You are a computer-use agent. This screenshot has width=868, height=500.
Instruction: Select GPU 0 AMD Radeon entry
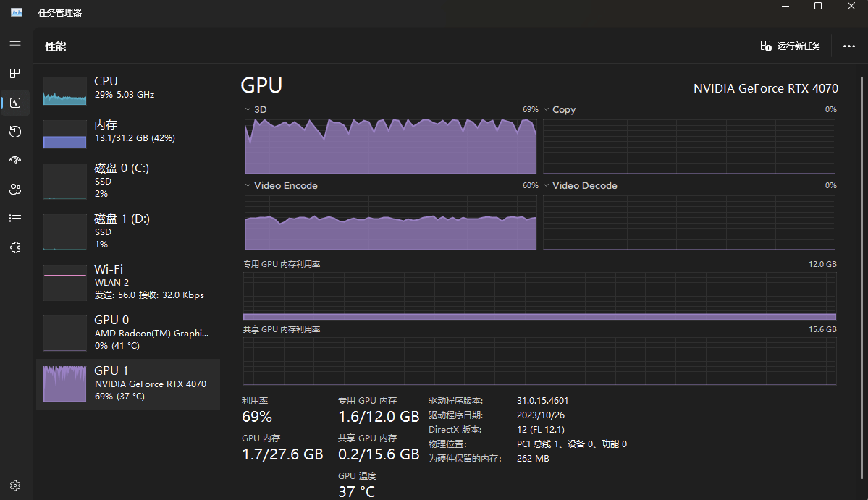coord(127,333)
